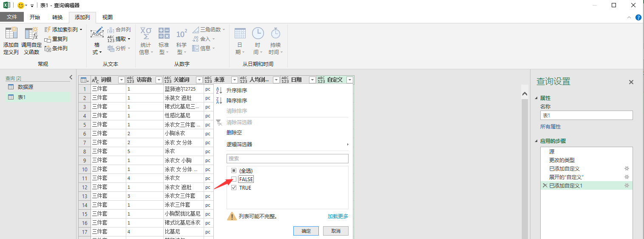Screen dimensions: 644x239
Task: Click the Cancel (取消) button
Action: (x=336, y=231)
